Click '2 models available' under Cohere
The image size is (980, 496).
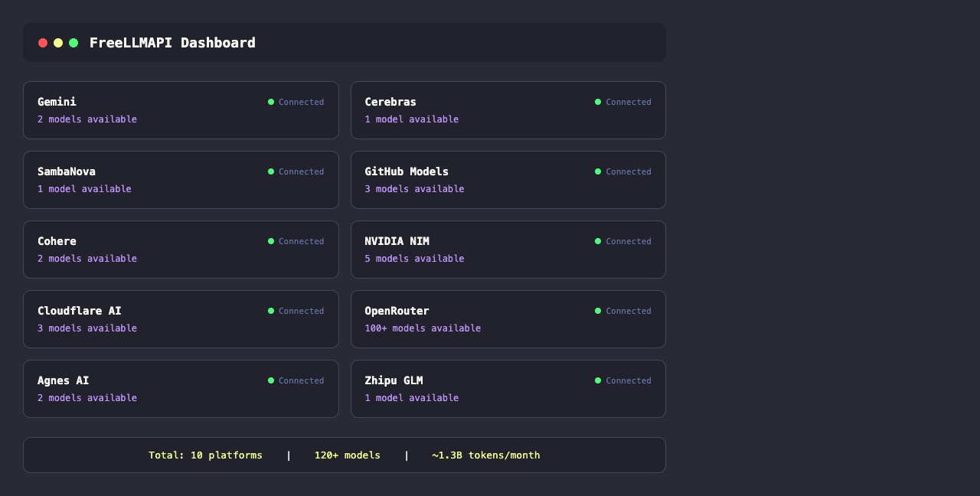click(87, 259)
